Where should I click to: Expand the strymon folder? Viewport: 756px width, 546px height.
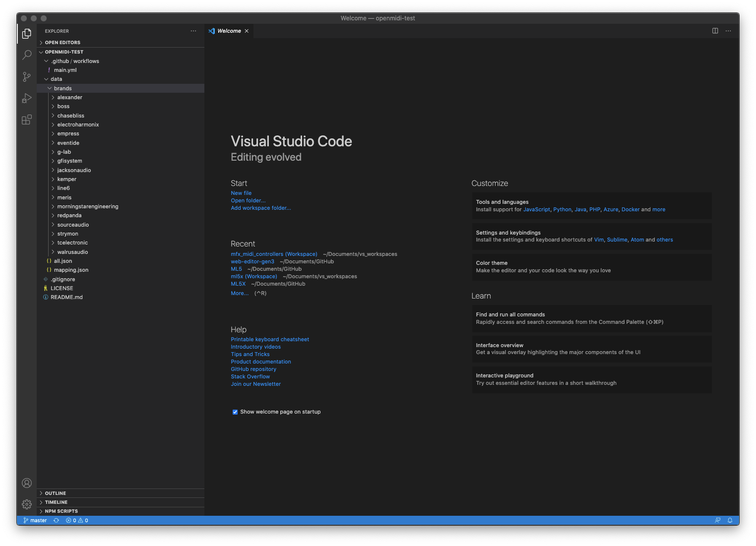tap(67, 234)
